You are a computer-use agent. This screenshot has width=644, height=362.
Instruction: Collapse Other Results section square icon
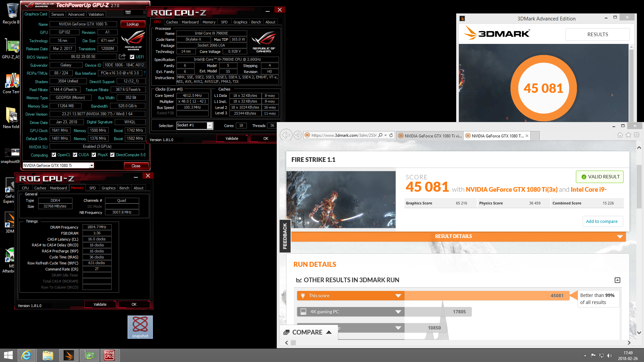point(618,280)
